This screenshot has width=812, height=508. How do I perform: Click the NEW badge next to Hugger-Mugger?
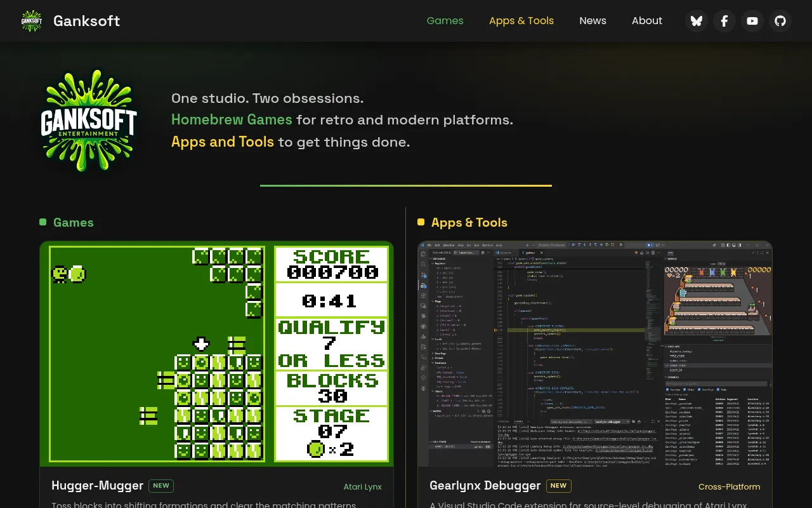[x=161, y=486]
